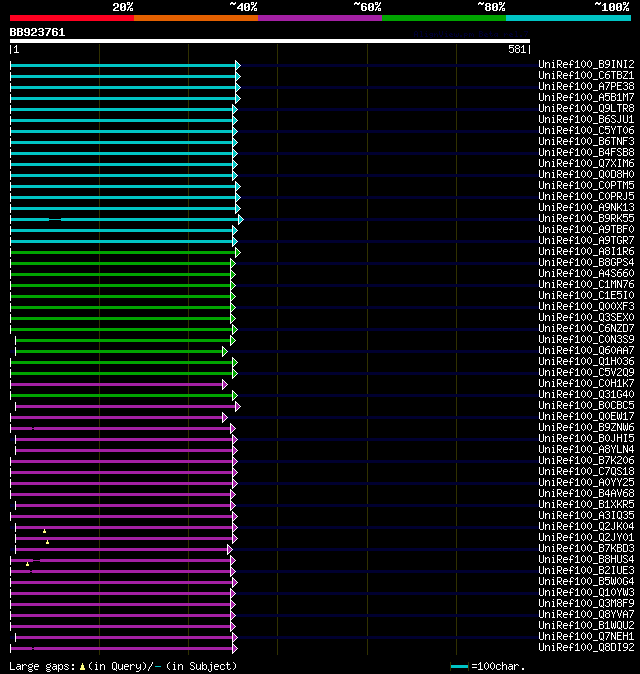640x674 pixels.
Task: Click green alignment arrowhead for UniRef100_Q60AA7
Action: coord(224,352)
